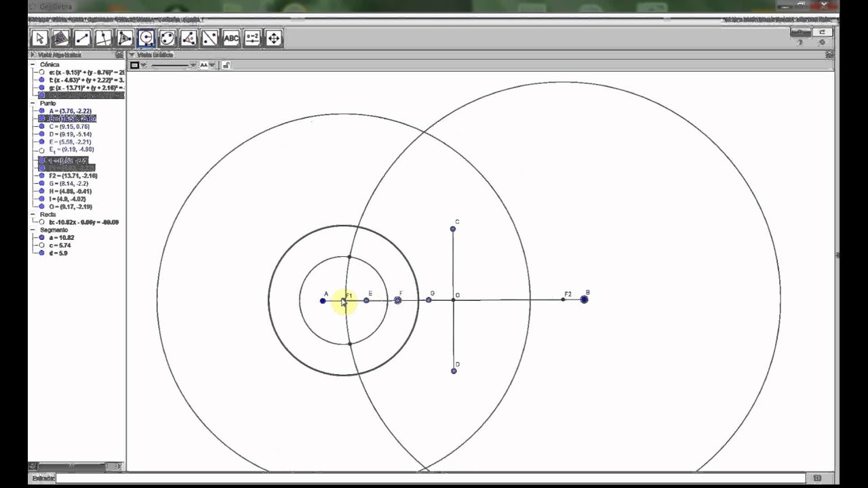Screen dimensions: 868x488
Task: Select the ABC insert text tool
Action: coord(231,38)
